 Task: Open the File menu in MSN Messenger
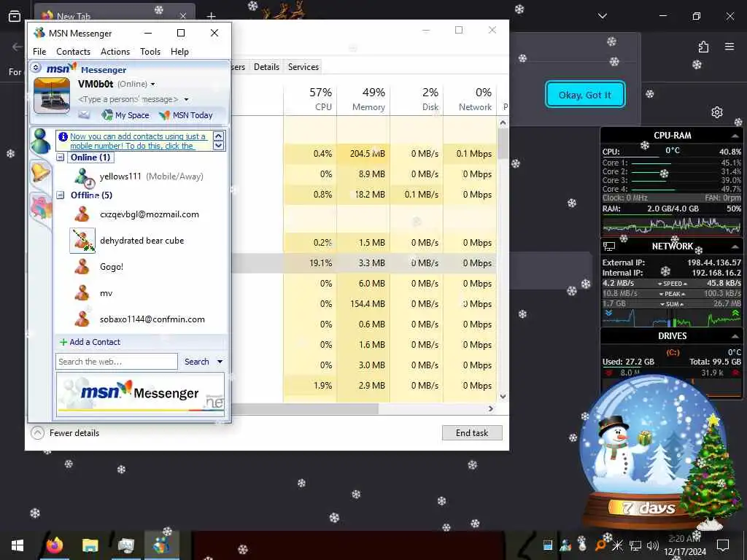[39, 52]
